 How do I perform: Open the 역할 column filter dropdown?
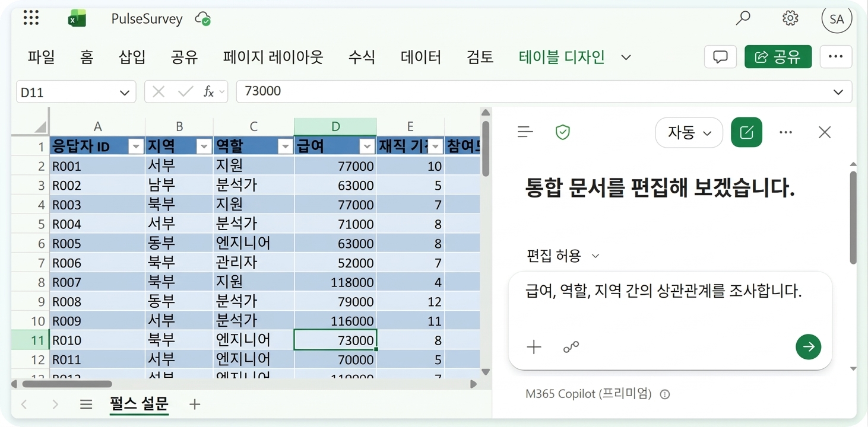click(x=286, y=146)
